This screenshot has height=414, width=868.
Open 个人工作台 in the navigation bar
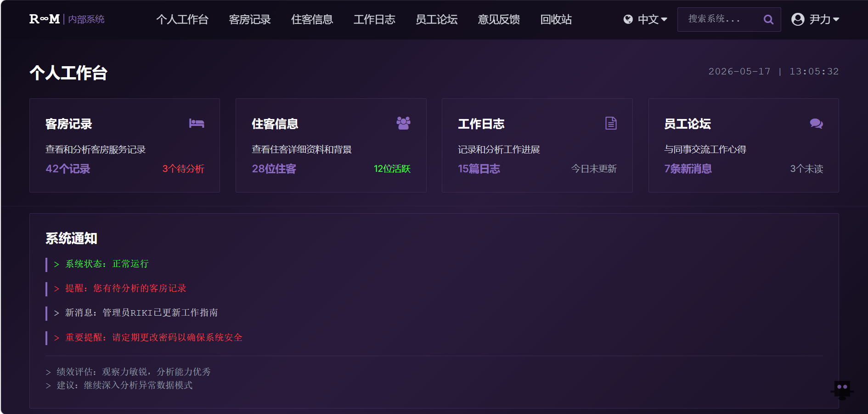point(182,19)
